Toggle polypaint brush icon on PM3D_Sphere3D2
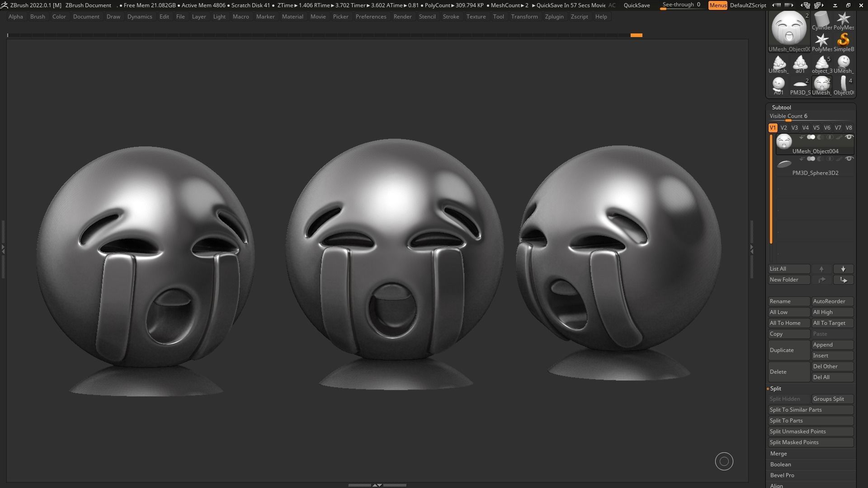This screenshot has height=488, width=868. tap(839, 159)
